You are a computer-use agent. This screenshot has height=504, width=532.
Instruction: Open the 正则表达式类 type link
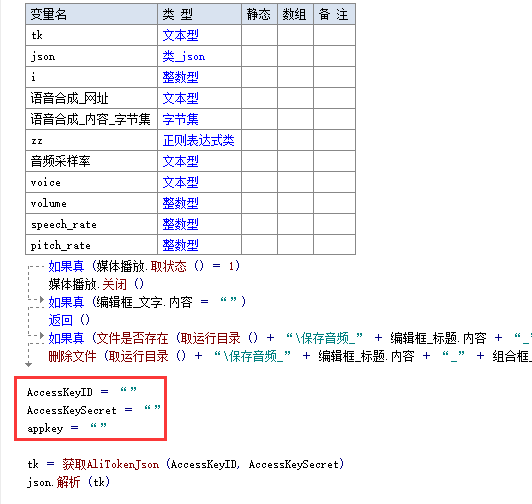(198, 140)
